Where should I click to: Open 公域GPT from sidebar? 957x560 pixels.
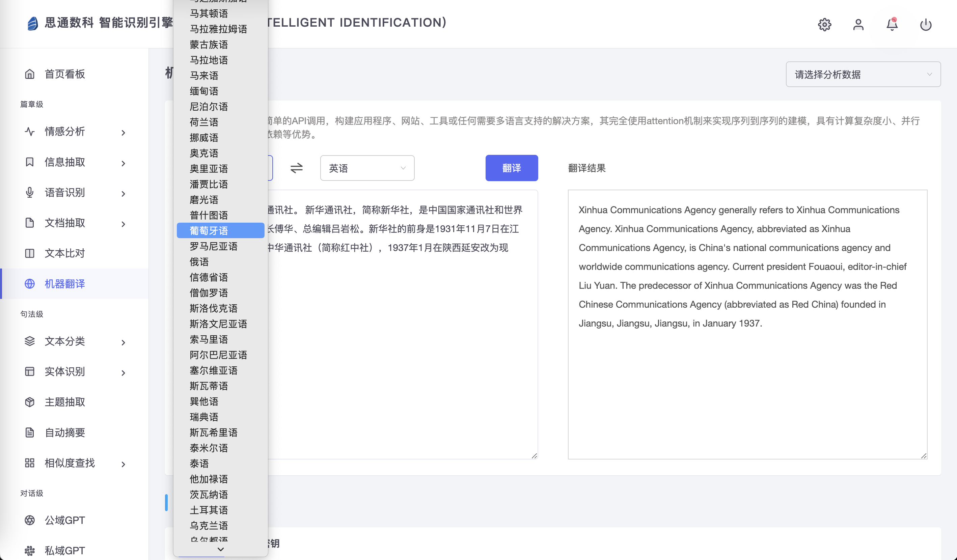64,520
